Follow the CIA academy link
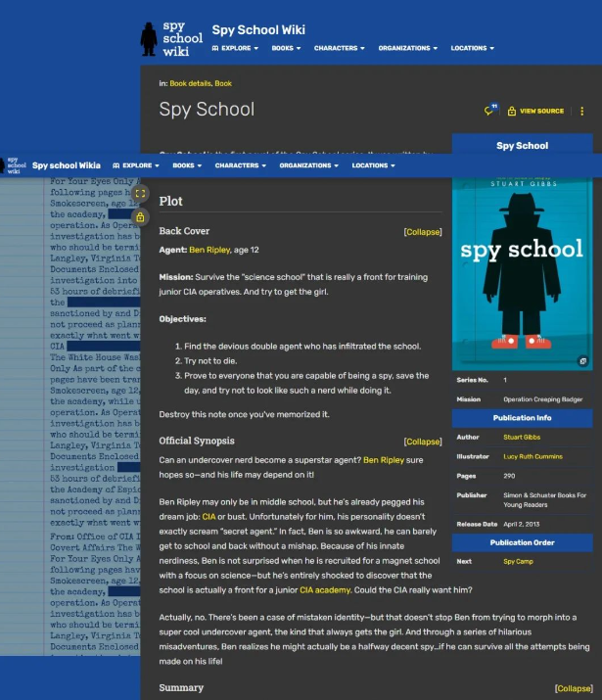 click(x=325, y=590)
